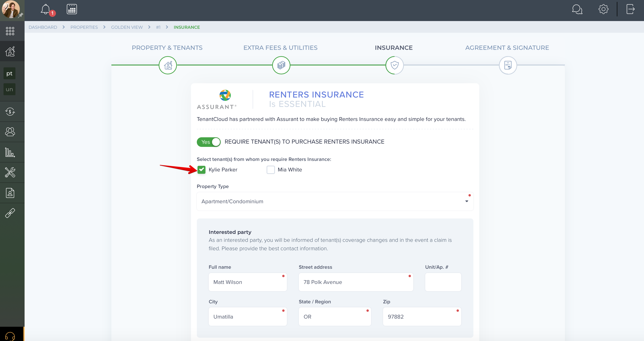This screenshot has width=644, height=341.
Task: Click the user profile avatar
Action: pyautogui.click(x=11, y=10)
